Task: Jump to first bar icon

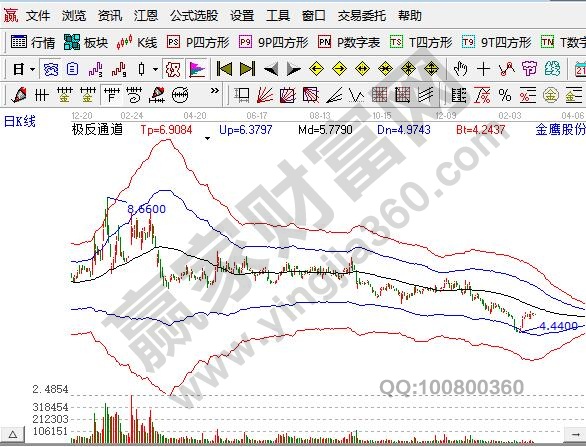Action: pos(224,69)
